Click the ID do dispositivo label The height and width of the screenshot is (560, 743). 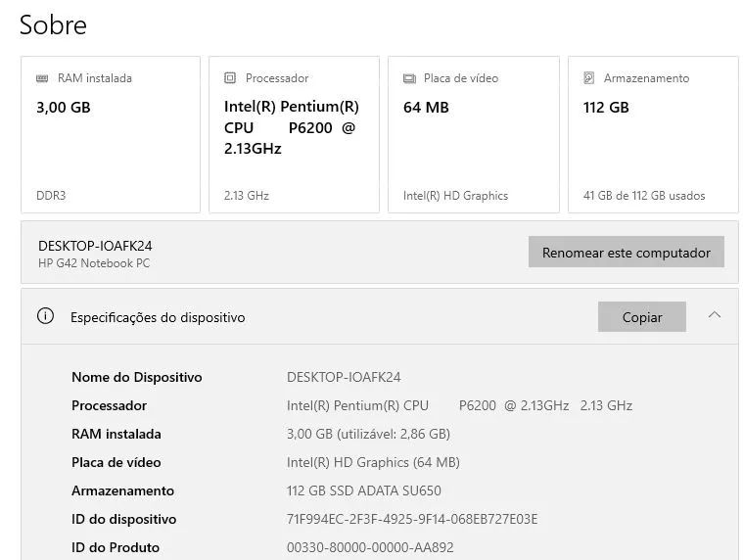pos(123,519)
